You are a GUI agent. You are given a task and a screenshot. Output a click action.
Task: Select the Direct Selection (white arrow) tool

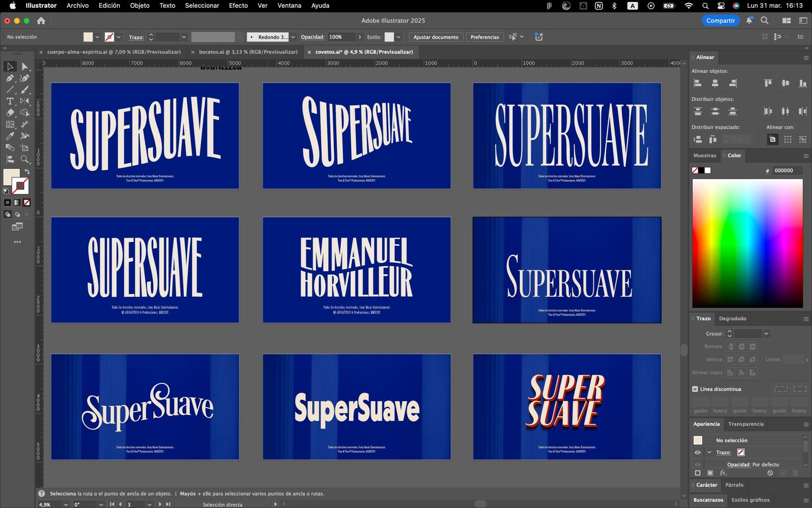[24, 67]
